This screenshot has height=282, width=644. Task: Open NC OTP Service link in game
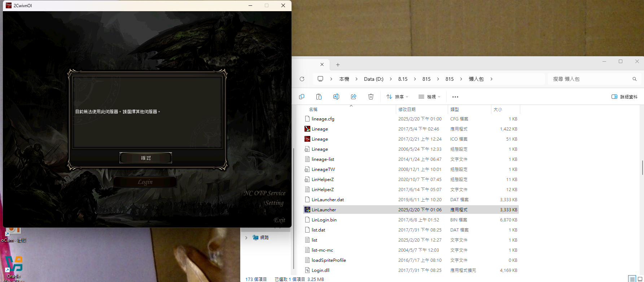click(x=264, y=193)
